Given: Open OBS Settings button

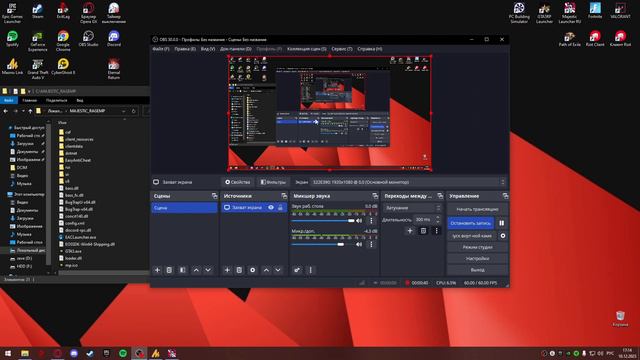Looking at the screenshot, I should tap(477, 258).
